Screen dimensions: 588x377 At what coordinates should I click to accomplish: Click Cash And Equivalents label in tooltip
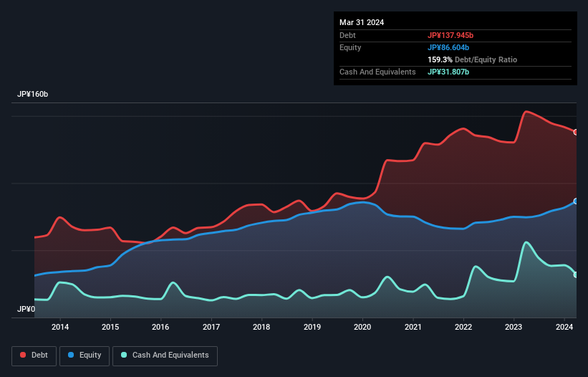click(x=377, y=72)
